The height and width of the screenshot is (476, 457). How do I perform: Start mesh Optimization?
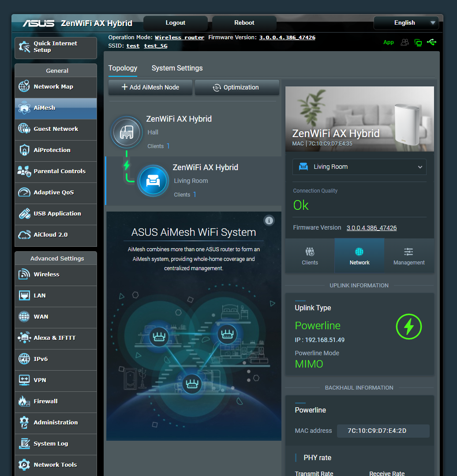click(237, 87)
